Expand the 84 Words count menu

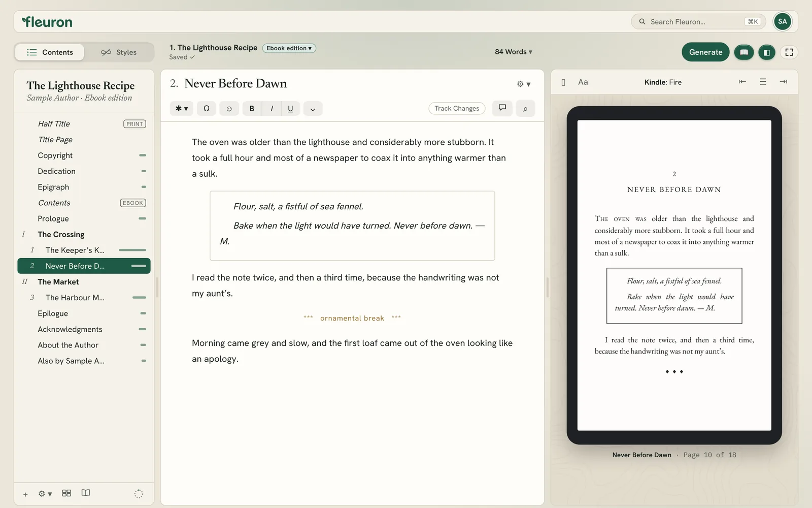tap(514, 52)
